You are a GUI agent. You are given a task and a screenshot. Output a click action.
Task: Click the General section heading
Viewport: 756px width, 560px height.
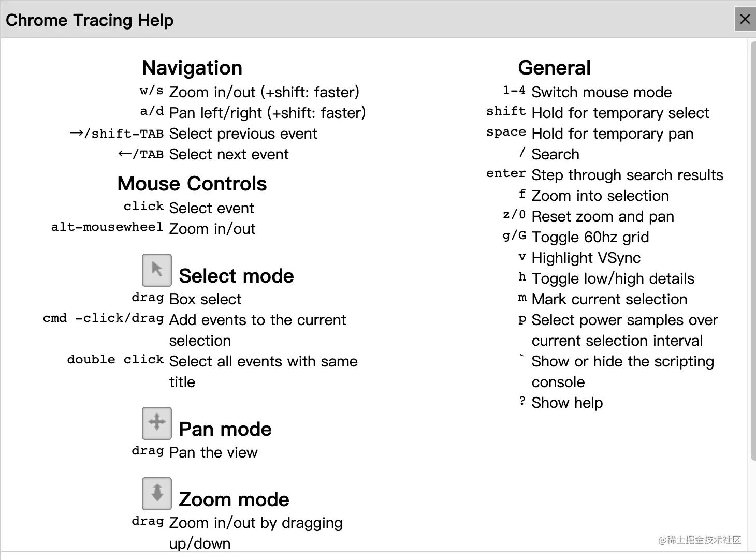(x=554, y=68)
